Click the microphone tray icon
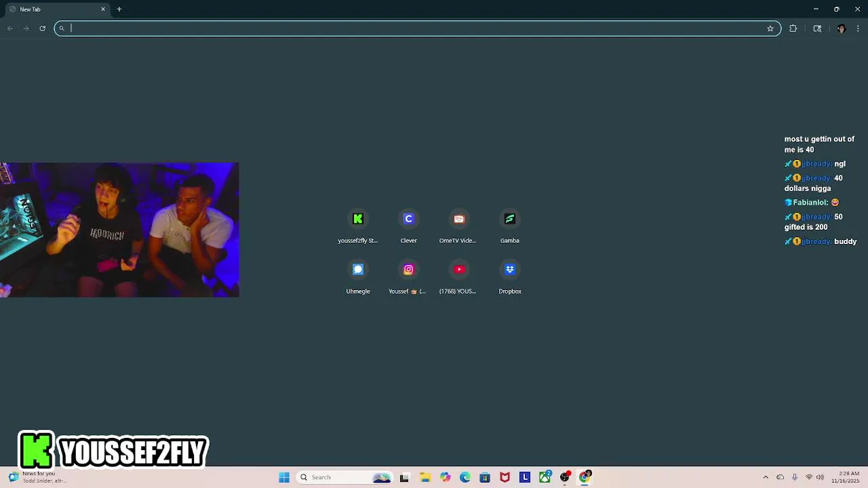 (x=795, y=477)
